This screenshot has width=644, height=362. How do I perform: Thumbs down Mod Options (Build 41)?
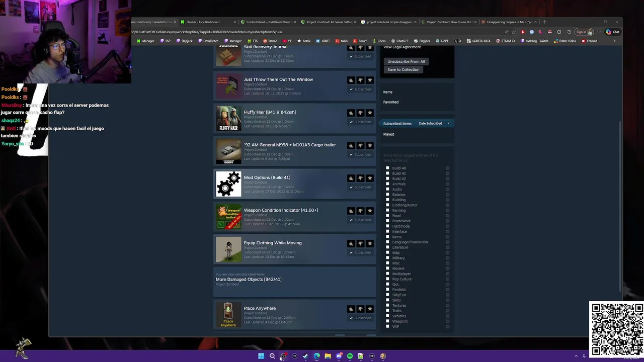point(360,178)
